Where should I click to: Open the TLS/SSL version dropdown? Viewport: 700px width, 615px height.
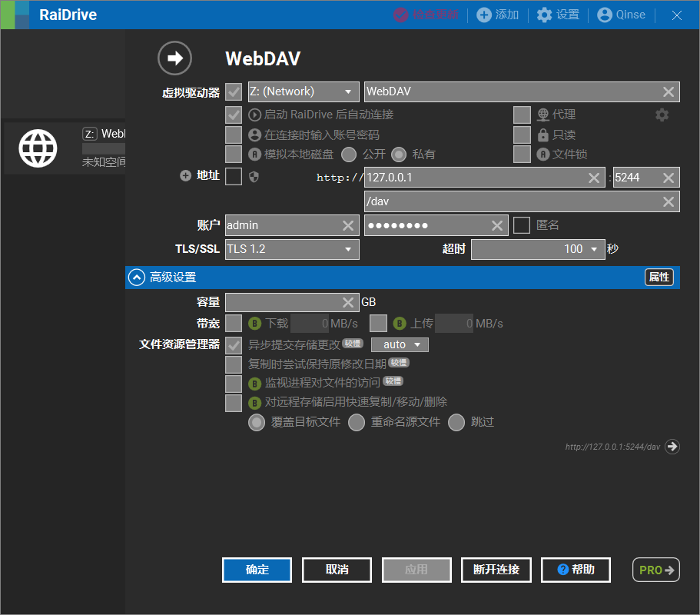click(x=293, y=249)
